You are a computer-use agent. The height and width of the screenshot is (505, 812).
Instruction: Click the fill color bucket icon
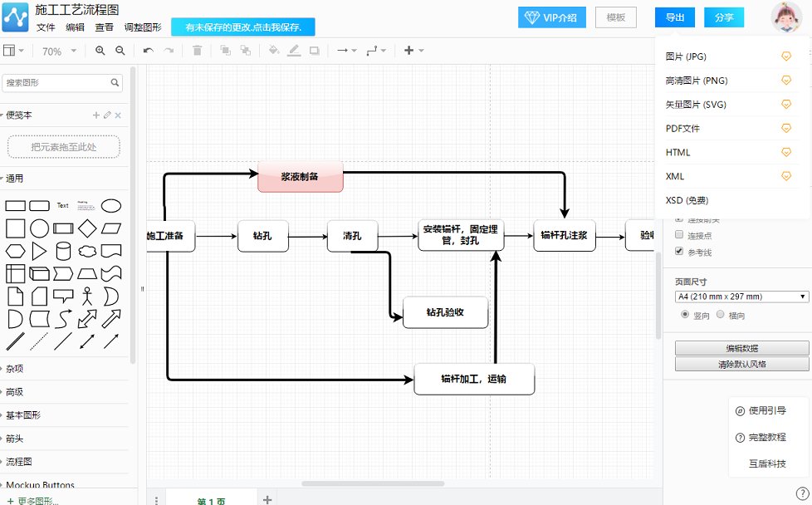(x=274, y=51)
